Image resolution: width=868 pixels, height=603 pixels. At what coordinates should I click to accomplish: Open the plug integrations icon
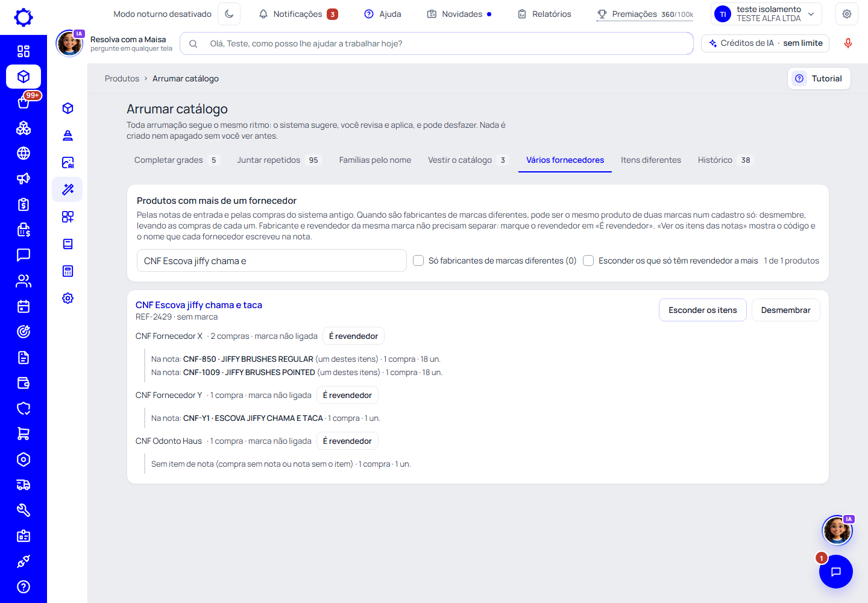[x=24, y=561]
